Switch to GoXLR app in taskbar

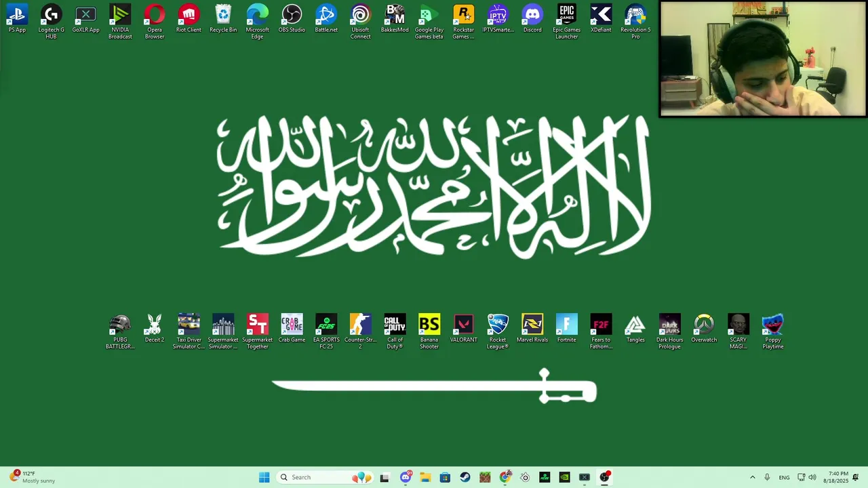(x=585, y=477)
